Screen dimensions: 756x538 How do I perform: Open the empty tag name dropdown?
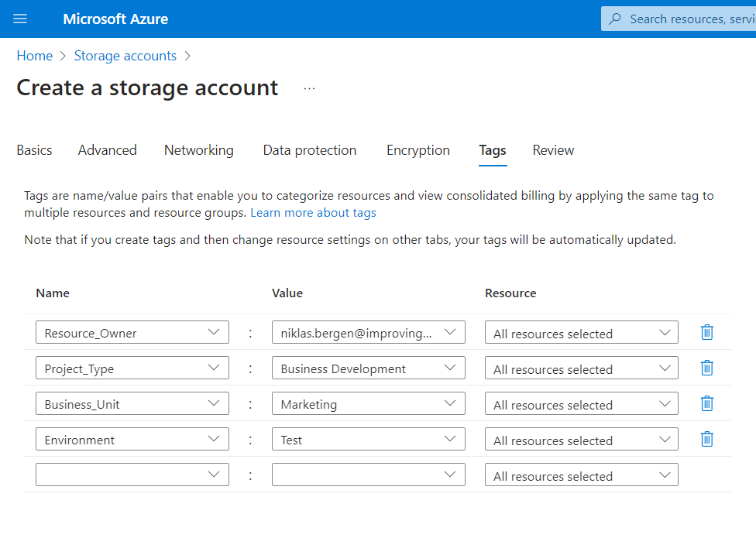pos(132,475)
